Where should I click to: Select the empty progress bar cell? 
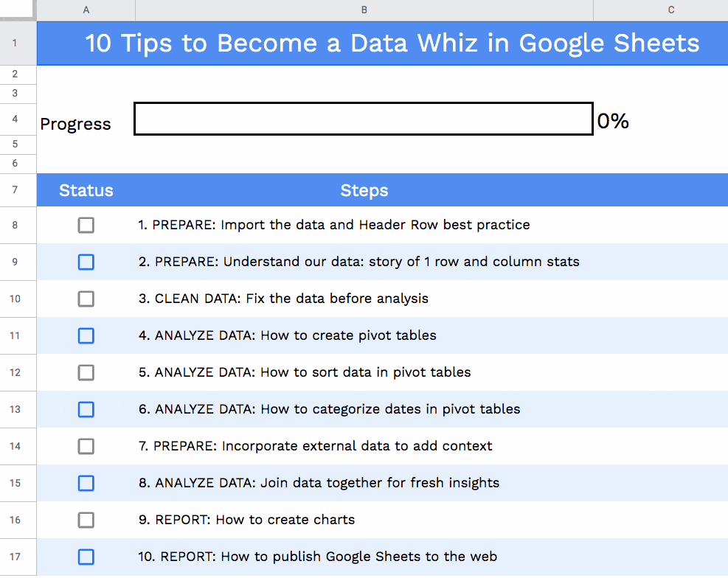pyautogui.click(x=364, y=119)
